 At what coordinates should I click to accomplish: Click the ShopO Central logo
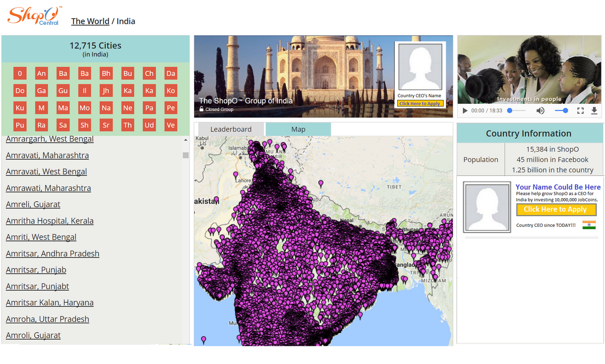click(x=35, y=16)
